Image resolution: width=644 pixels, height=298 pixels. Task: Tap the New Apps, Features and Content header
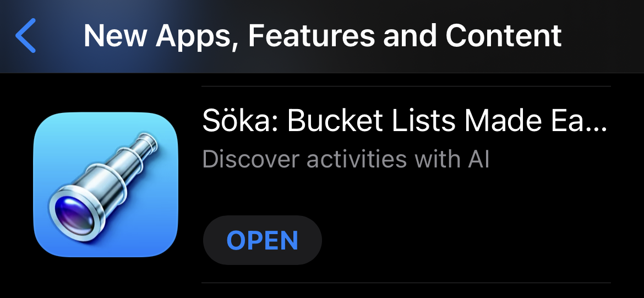tap(323, 36)
